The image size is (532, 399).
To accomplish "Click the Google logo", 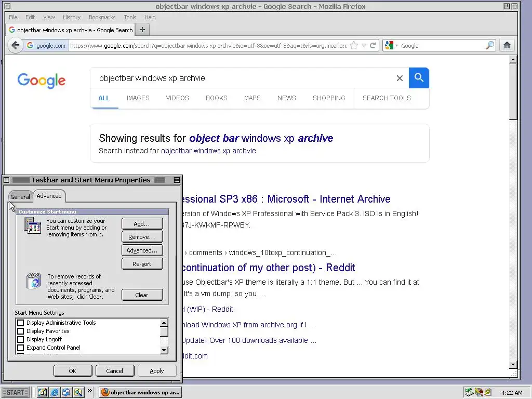I will point(42,81).
